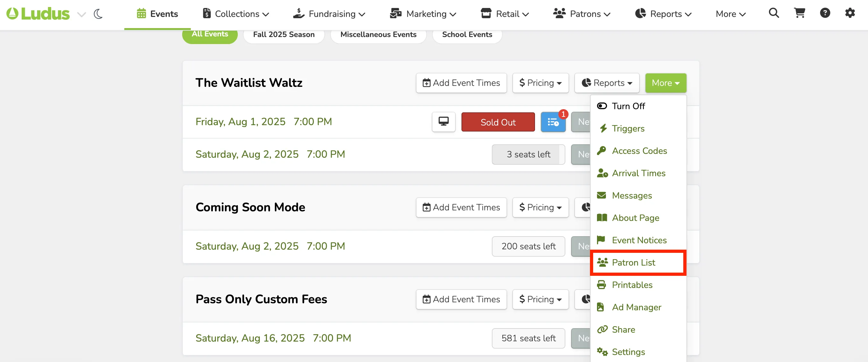This screenshot has height=362, width=868.
Task: Open Printables from the More menu
Action: (638, 285)
